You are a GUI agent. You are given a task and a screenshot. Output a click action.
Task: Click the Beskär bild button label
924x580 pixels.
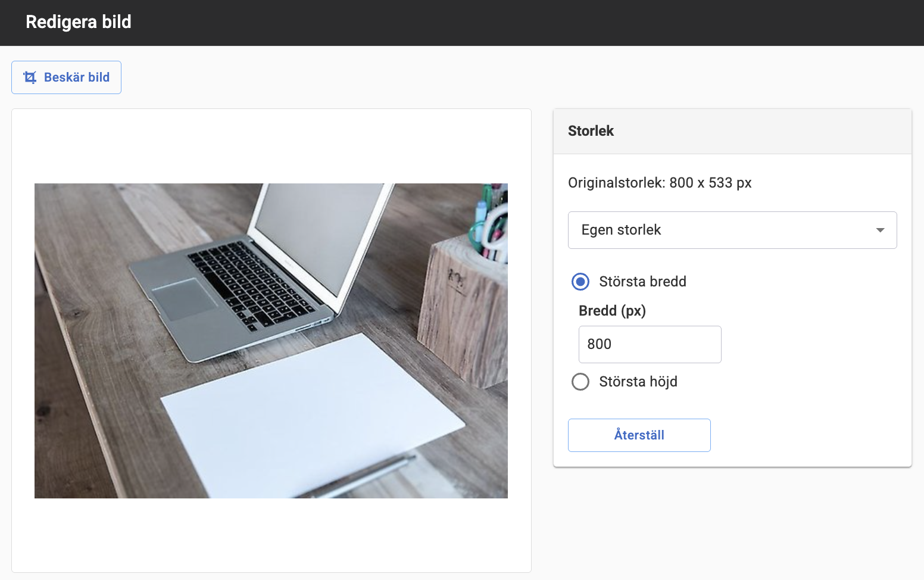(77, 77)
